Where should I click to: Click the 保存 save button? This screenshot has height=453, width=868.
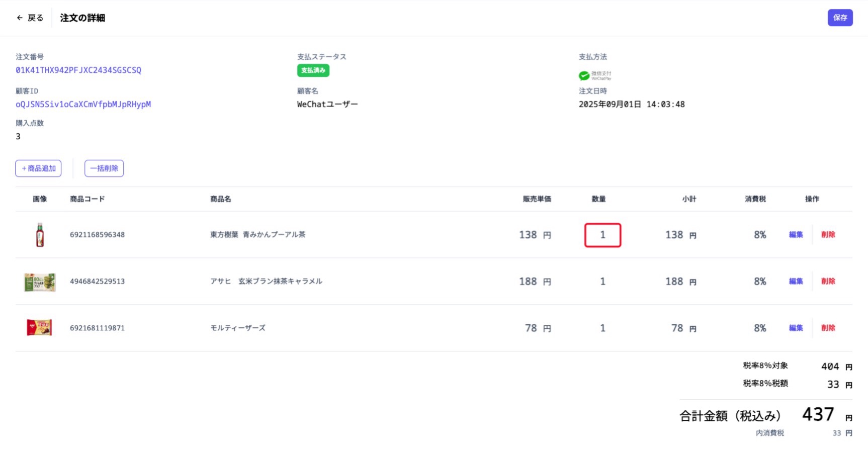839,17
